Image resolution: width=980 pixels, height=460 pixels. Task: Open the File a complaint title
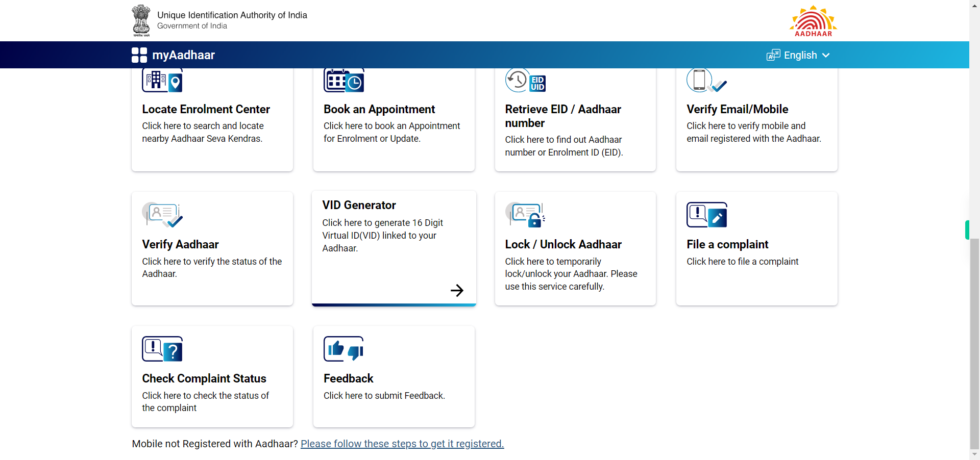(x=727, y=244)
